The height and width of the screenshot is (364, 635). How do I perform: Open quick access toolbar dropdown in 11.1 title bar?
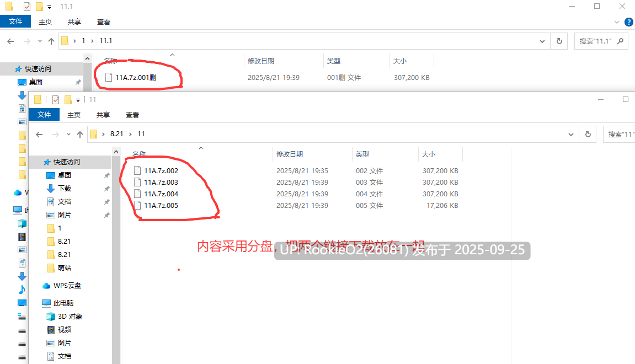pyautogui.click(x=50, y=7)
